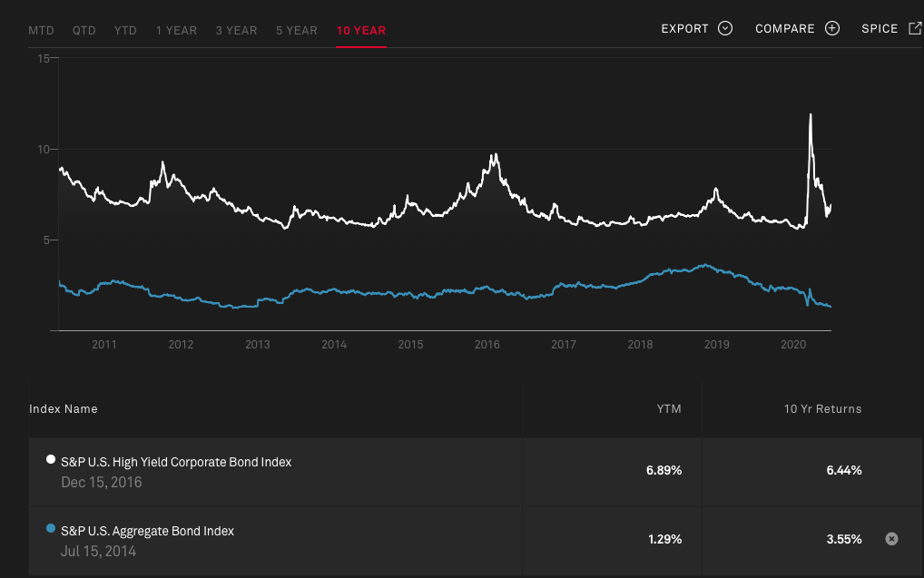Switch to the QTD time range
Image resolution: width=924 pixels, height=578 pixels.
pos(84,31)
